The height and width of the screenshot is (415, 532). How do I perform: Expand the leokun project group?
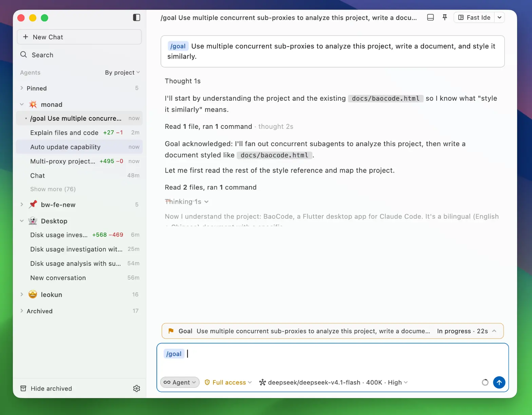(x=22, y=294)
